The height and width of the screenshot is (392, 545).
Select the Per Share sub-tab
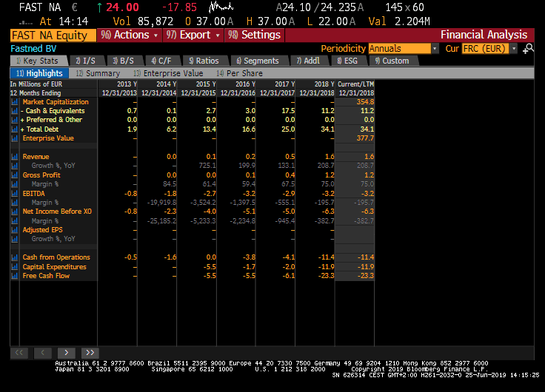pos(239,73)
